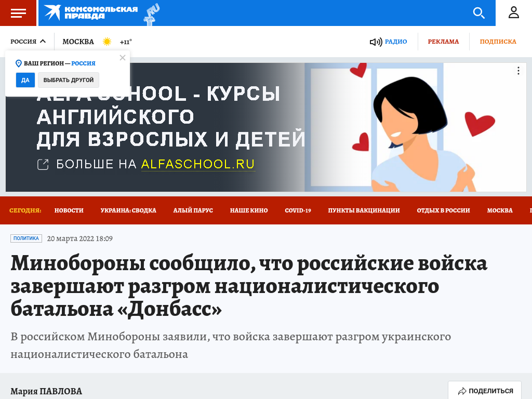
Task: Open НОВОСТИ in the red menu
Action: click(69, 210)
